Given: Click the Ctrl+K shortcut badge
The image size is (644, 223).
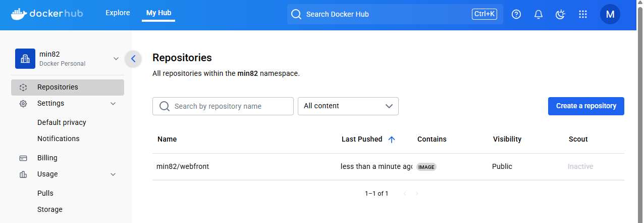Looking at the screenshot, I should [x=485, y=14].
